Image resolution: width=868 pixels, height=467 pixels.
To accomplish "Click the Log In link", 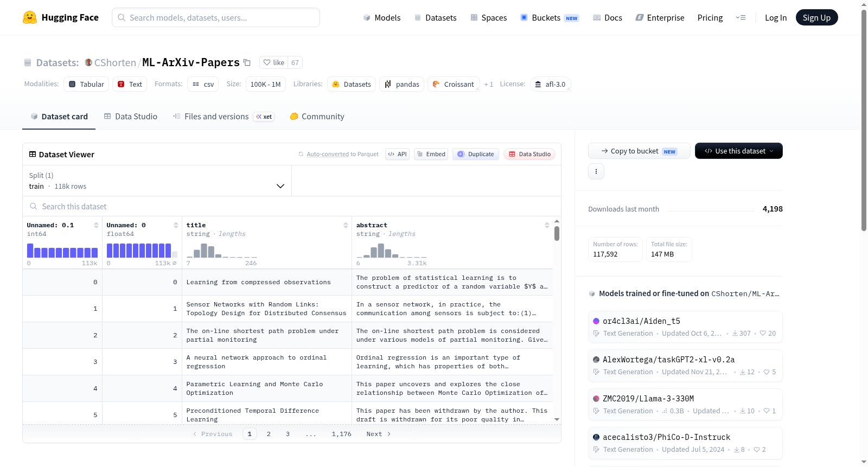I will click(x=776, y=17).
